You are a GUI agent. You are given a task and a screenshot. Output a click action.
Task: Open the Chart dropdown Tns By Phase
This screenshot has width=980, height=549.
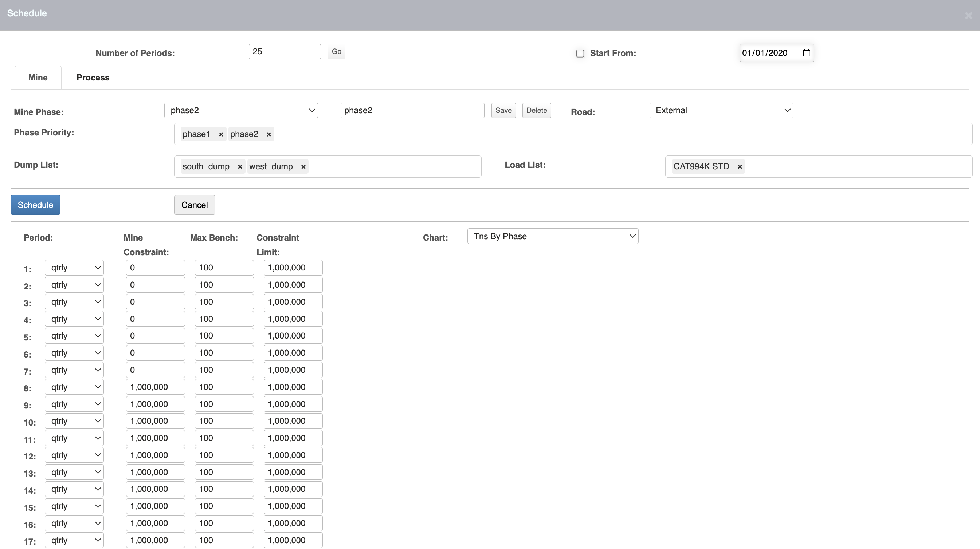(552, 236)
